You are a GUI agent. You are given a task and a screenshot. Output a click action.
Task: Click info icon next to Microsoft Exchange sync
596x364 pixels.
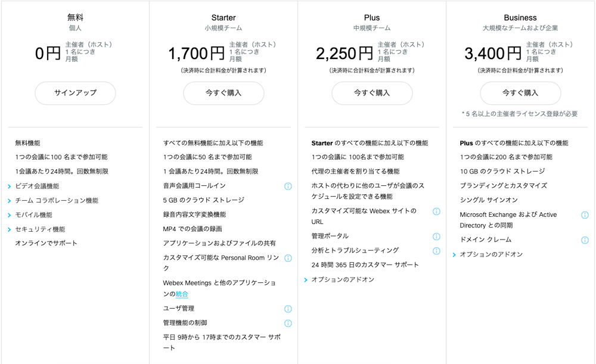(x=585, y=215)
